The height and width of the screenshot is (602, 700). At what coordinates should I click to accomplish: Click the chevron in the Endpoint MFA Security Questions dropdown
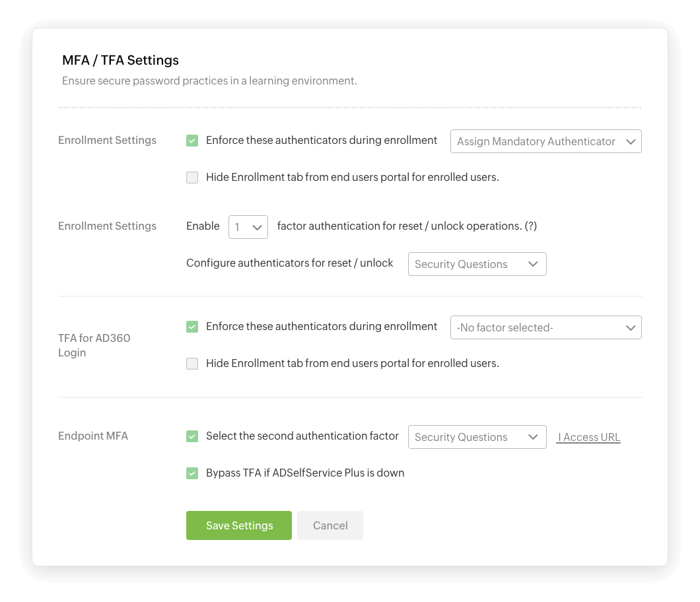(x=534, y=437)
